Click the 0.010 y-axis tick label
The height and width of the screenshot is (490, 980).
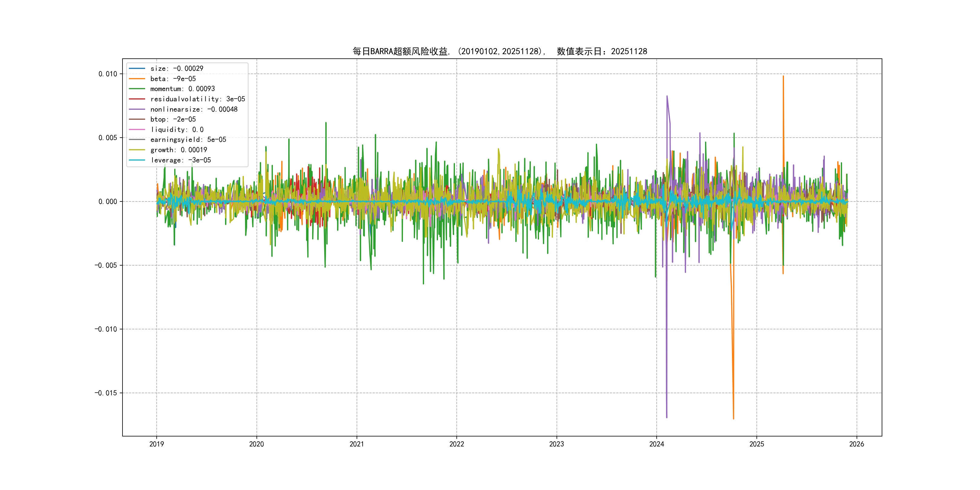click(x=108, y=74)
